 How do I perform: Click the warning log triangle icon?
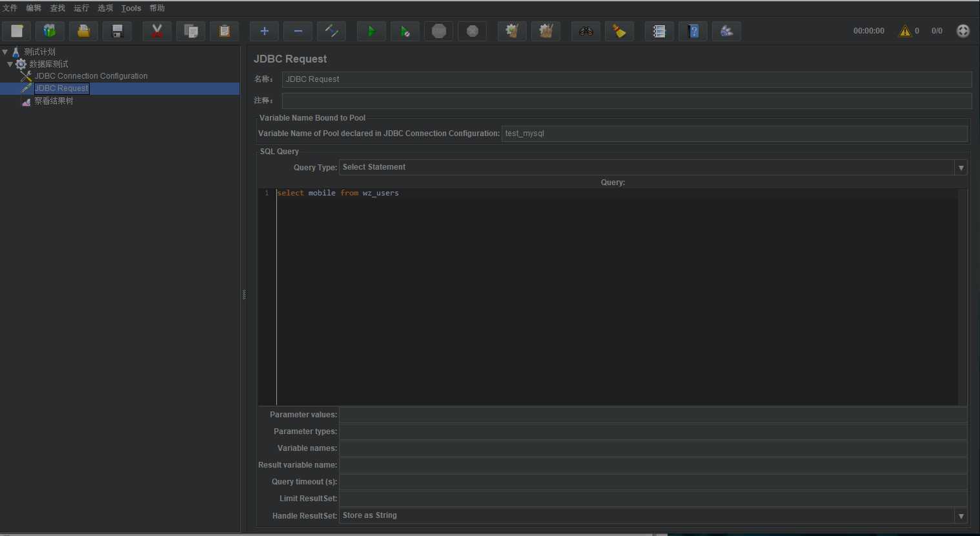[905, 31]
